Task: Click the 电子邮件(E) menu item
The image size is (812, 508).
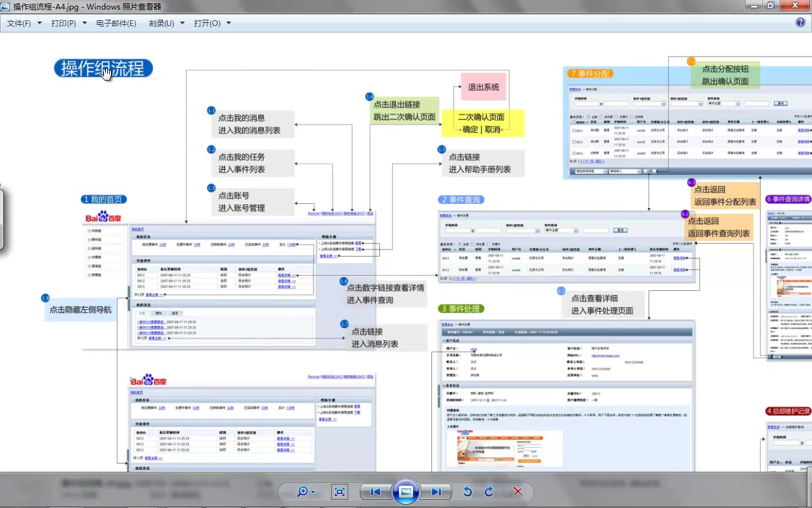Action: 116,23
